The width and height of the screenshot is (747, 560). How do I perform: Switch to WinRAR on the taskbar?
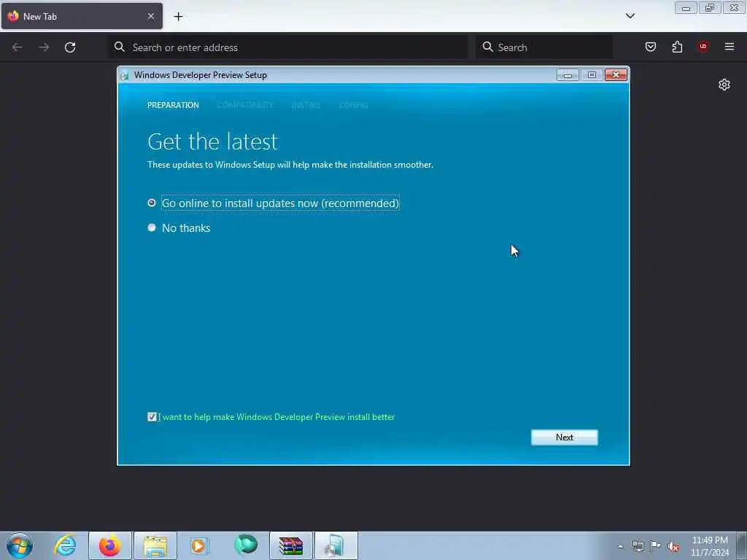click(291, 545)
